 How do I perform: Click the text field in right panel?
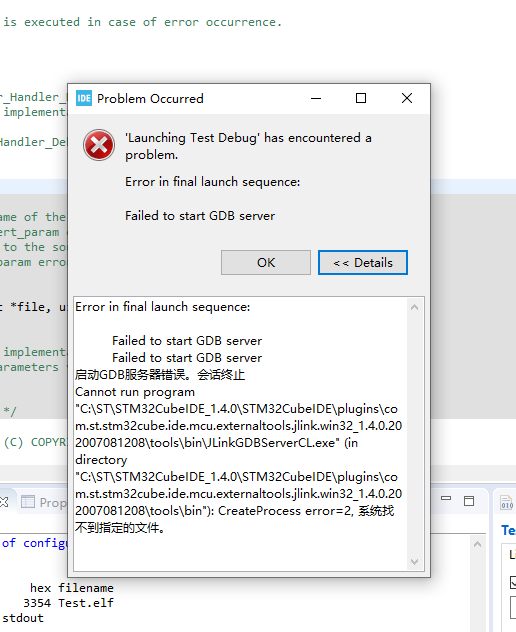coord(513,607)
